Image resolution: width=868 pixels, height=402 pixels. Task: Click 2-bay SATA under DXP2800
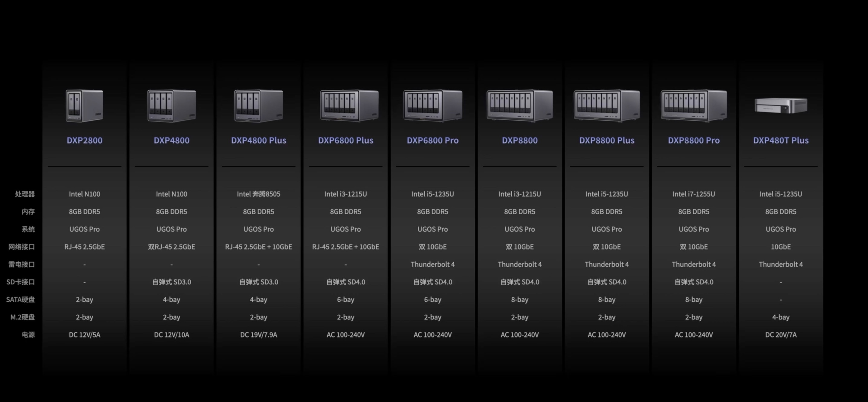coord(85,300)
